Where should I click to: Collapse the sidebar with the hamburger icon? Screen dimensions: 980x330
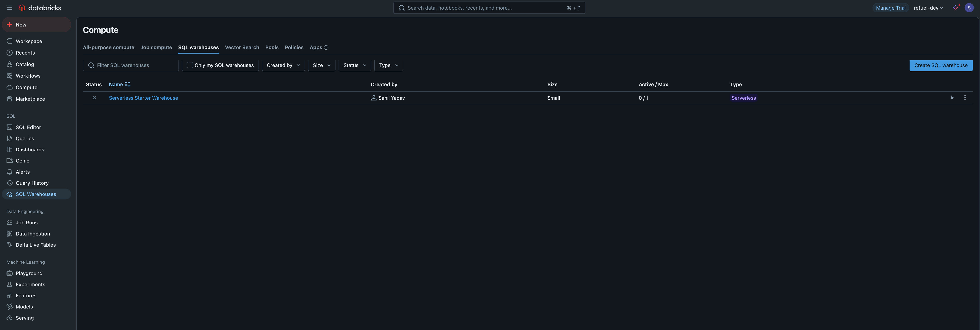(10, 7)
